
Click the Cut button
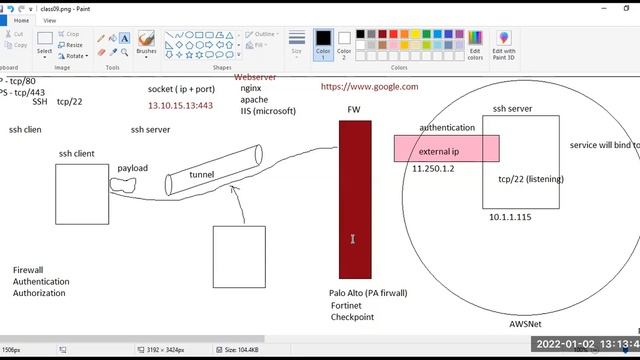coord(14,34)
